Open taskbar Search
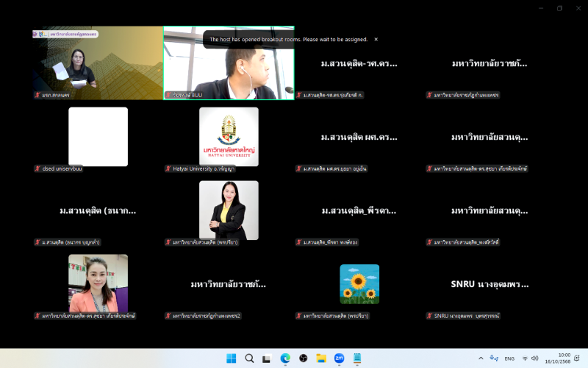 (249, 358)
